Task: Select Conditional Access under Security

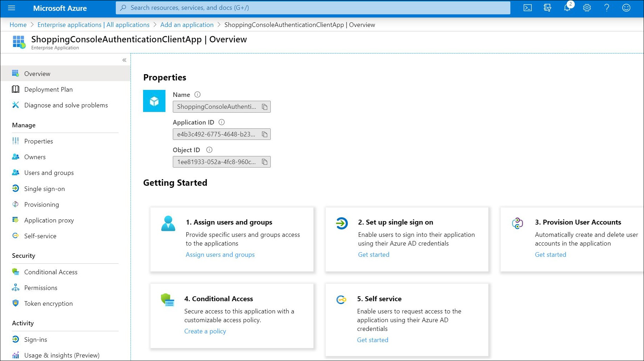Action: (51, 272)
